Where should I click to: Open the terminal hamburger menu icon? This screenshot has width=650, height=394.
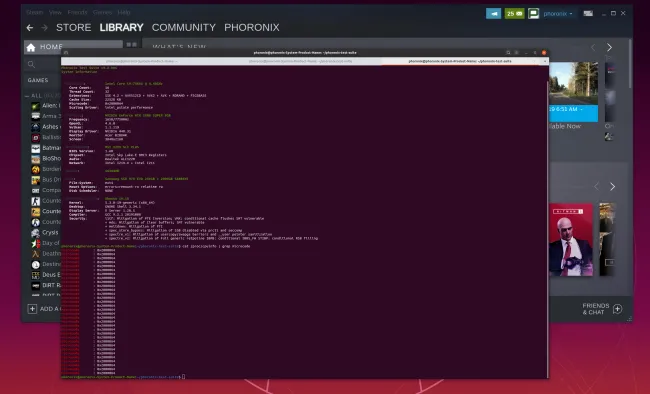click(517, 53)
